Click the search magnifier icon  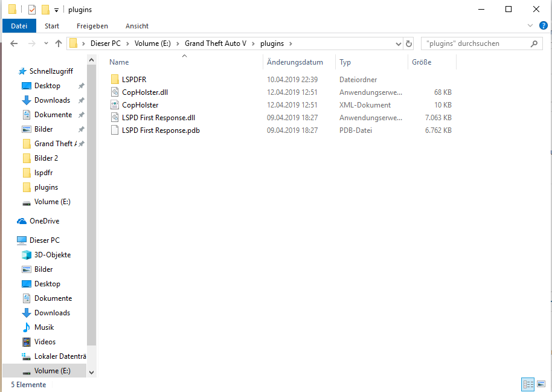534,43
